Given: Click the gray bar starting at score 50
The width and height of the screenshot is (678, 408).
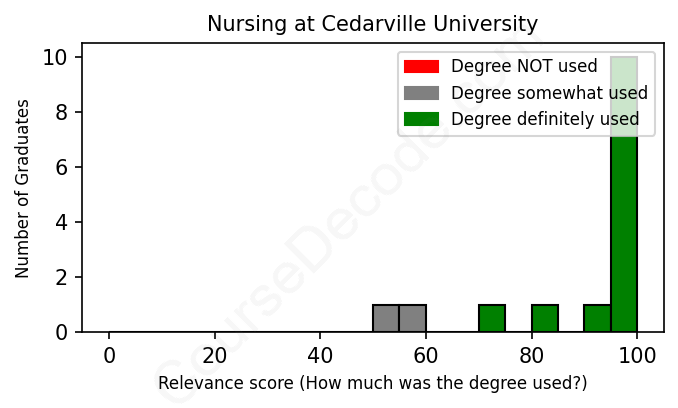Looking at the screenshot, I should click(386, 318).
